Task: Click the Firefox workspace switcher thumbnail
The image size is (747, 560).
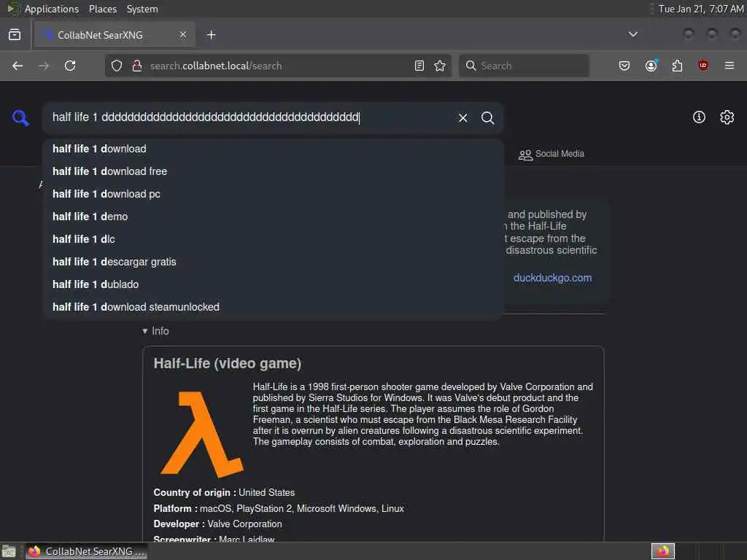Action: pyautogui.click(x=663, y=552)
